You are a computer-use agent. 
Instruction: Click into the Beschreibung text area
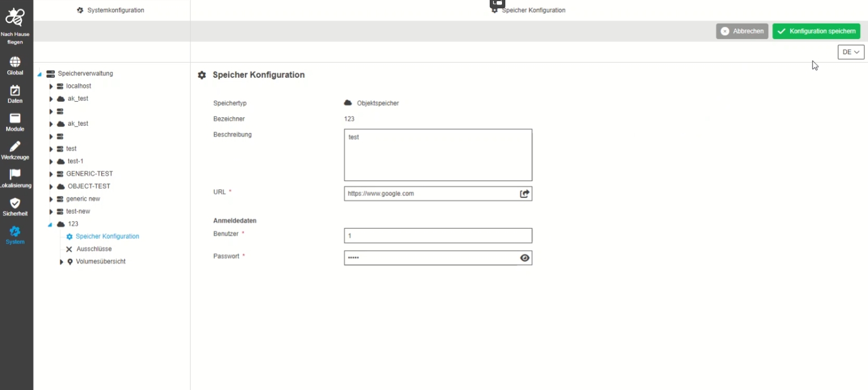point(438,155)
